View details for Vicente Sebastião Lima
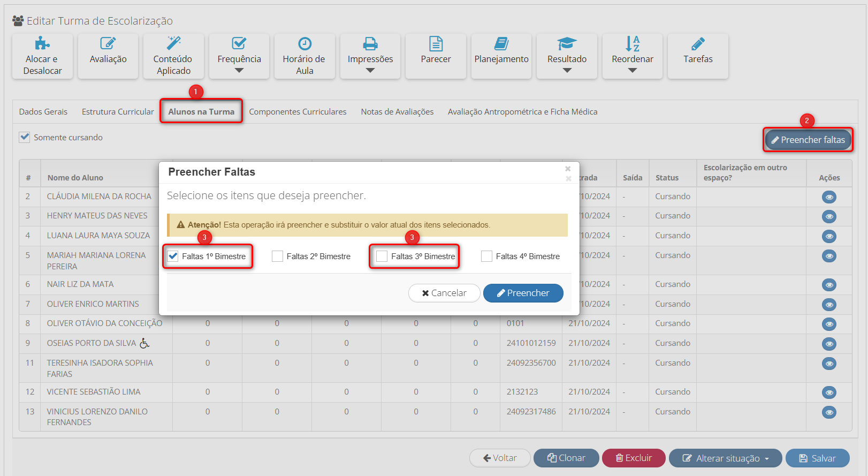Image resolution: width=868 pixels, height=476 pixels. coord(829,392)
